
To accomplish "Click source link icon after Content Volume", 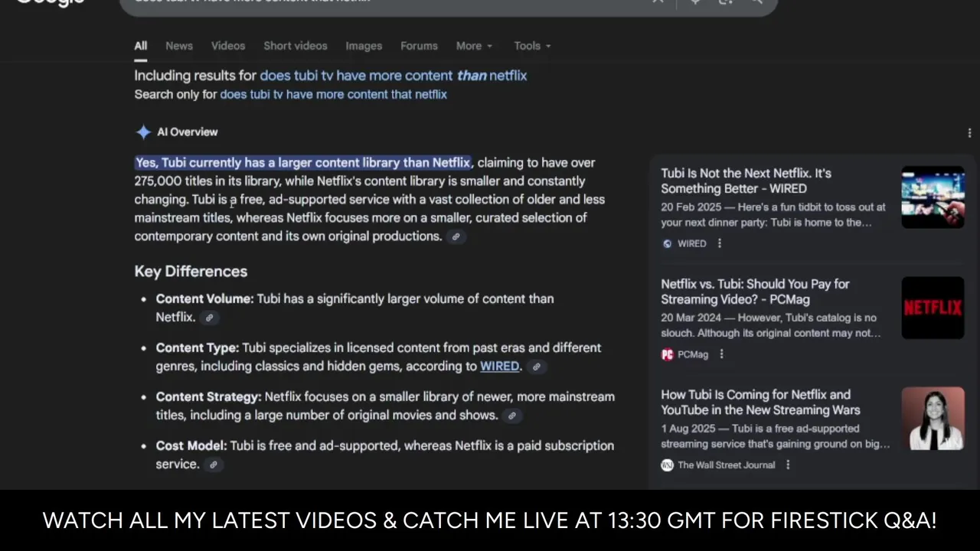I will click(x=209, y=318).
